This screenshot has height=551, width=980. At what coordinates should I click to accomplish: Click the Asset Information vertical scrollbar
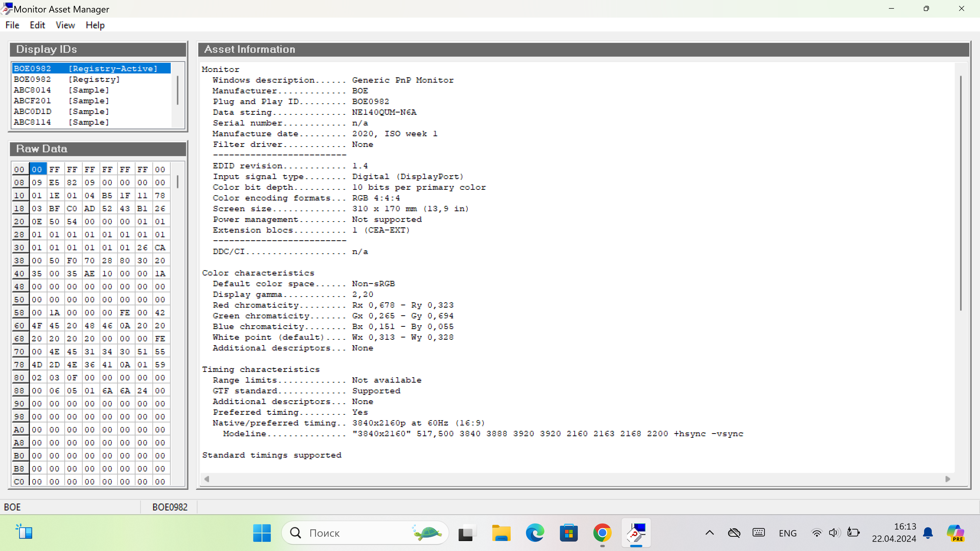pos(961,193)
